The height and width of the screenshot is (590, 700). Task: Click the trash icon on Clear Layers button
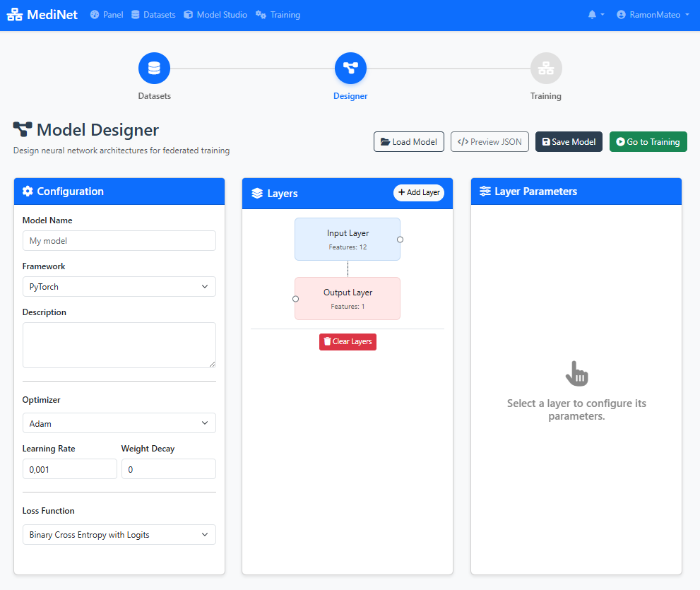coord(328,341)
